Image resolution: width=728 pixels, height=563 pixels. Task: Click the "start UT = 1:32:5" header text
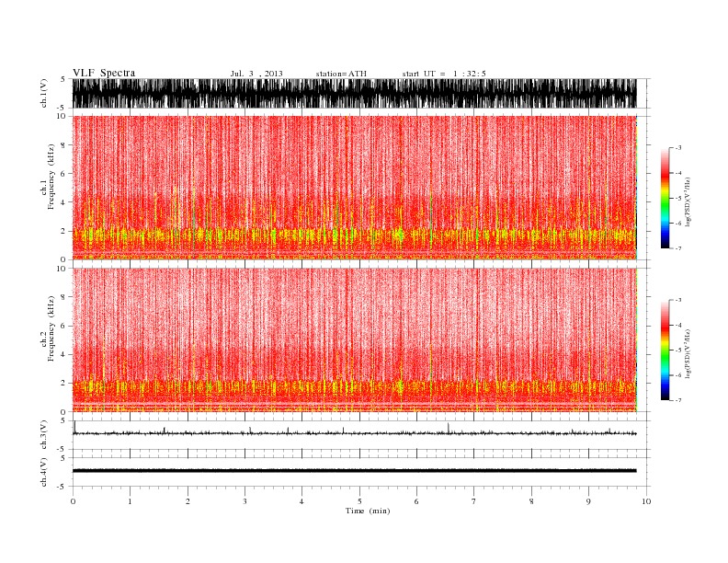click(x=444, y=74)
